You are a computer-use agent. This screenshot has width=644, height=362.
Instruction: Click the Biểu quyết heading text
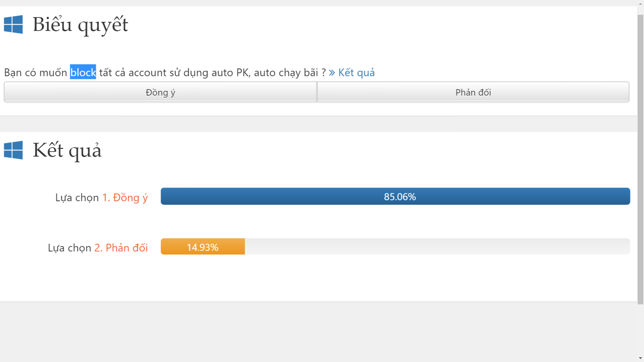80,25
